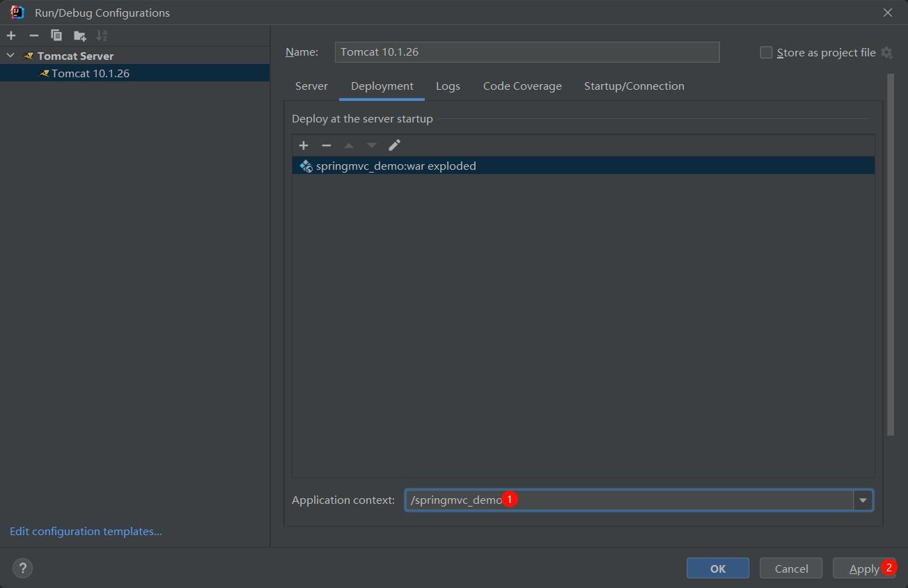Collapse the Tomcat Server tree node
The height and width of the screenshot is (588, 908).
point(10,56)
